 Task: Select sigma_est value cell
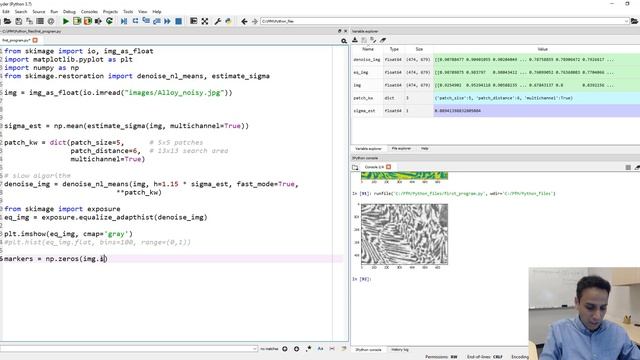point(536,111)
